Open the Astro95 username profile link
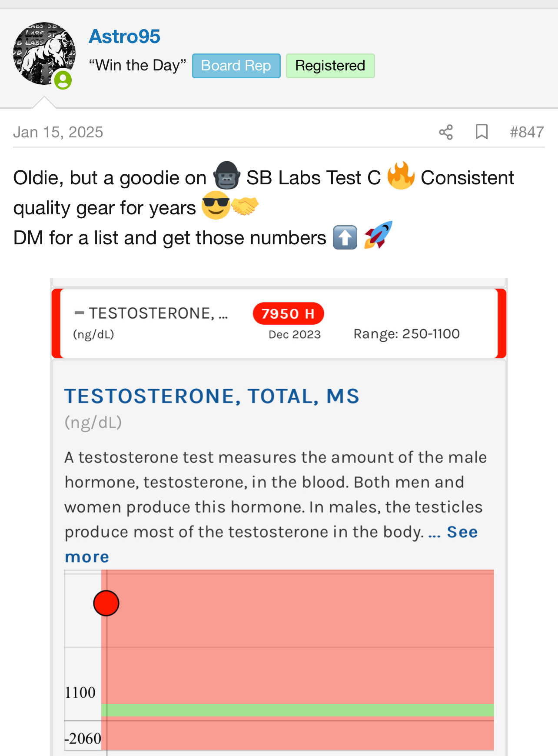Image resolution: width=558 pixels, height=756 pixels. pos(125,37)
